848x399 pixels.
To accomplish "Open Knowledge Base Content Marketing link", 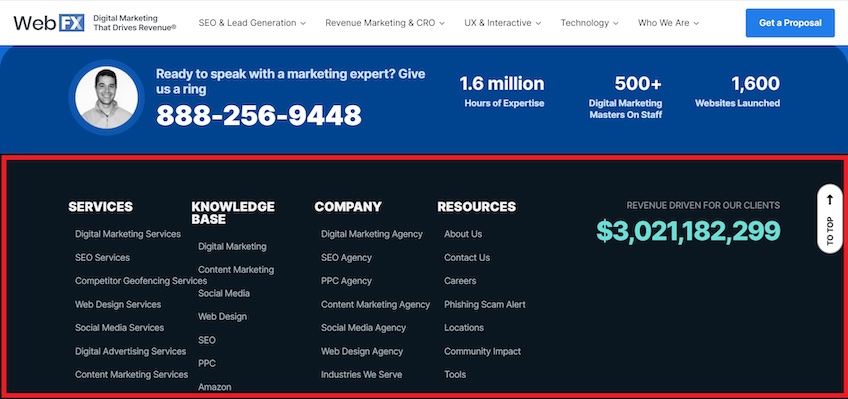I will pyautogui.click(x=236, y=270).
